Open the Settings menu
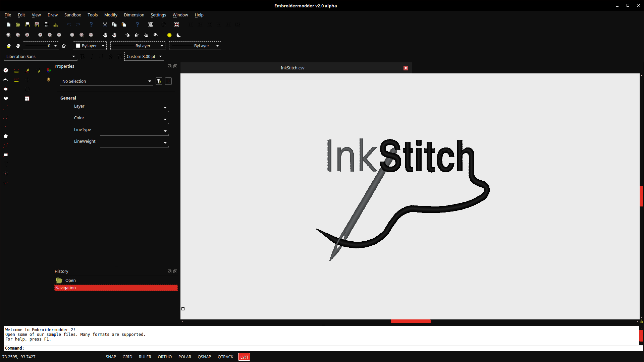Image resolution: width=644 pixels, height=362 pixels. pos(158,15)
